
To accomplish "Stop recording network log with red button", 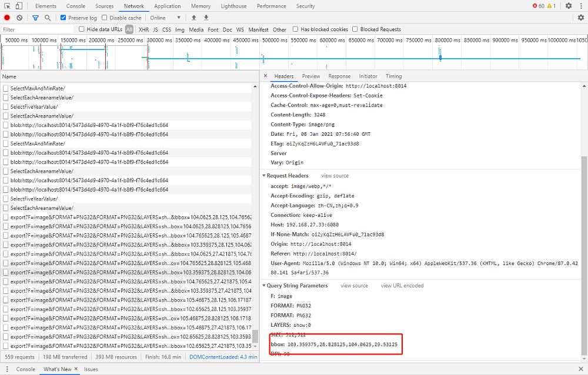I will [x=6, y=18].
